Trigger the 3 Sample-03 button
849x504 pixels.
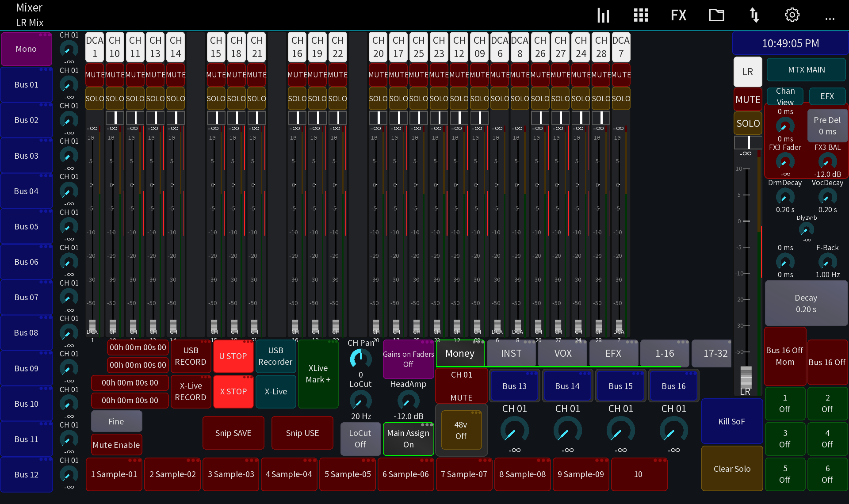coord(231,474)
